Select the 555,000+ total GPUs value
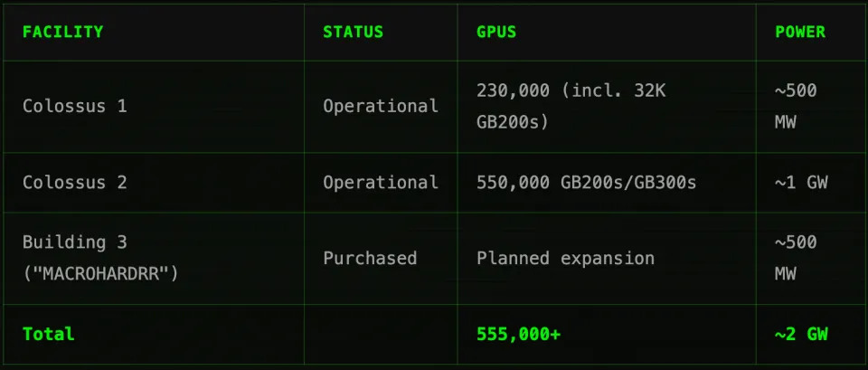 518,334
